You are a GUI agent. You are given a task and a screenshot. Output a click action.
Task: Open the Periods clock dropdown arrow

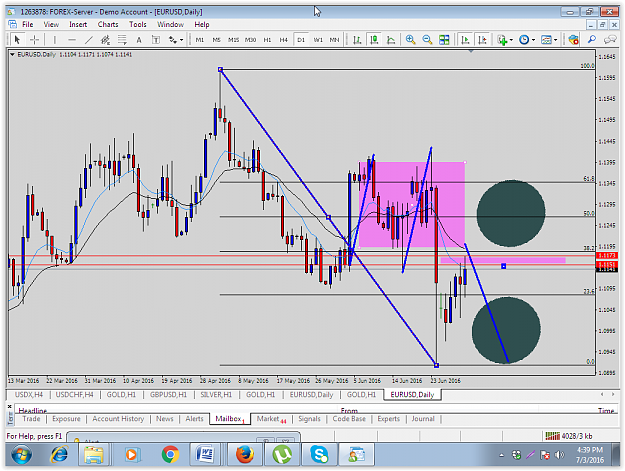(x=533, y=40)
